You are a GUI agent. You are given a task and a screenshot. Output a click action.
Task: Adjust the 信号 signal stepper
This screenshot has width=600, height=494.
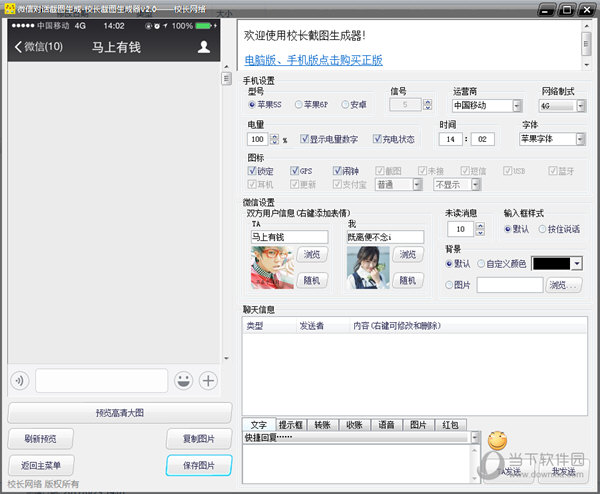point(427,104)
